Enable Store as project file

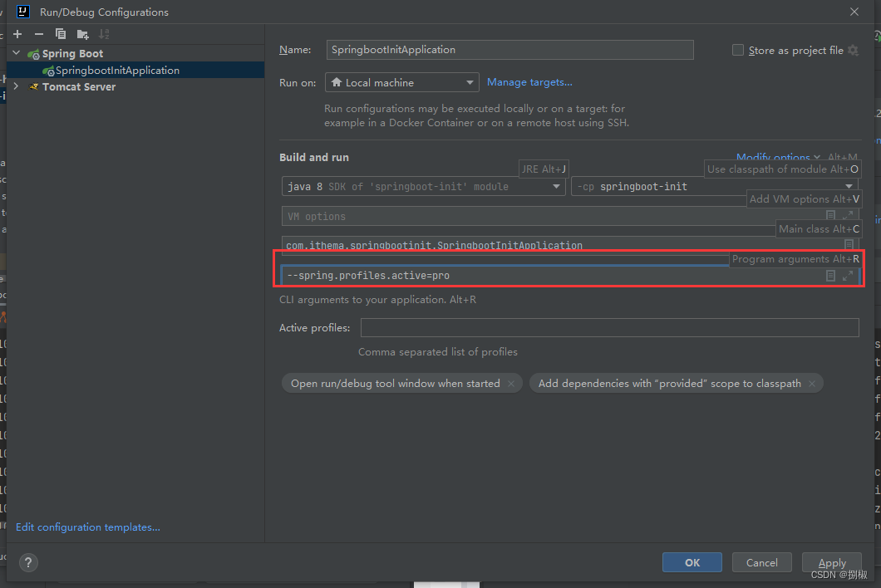click(x=738, y=50)
